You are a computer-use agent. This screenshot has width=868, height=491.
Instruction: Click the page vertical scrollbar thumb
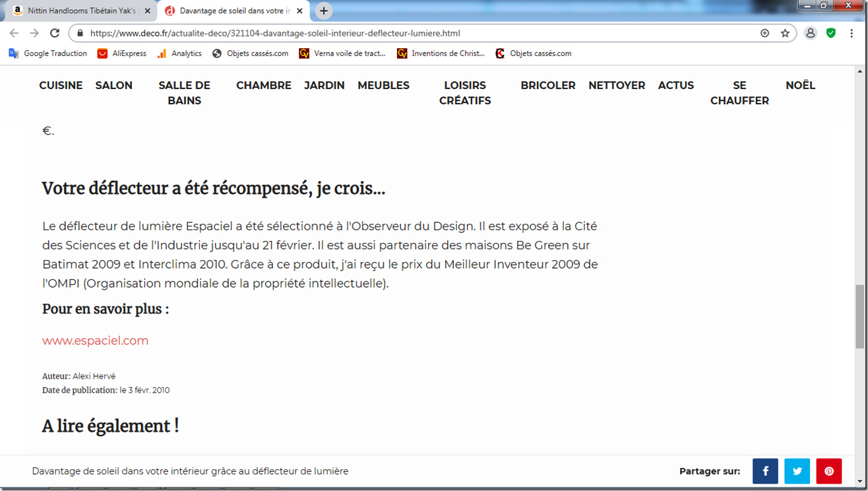click(x=859, y=317)
